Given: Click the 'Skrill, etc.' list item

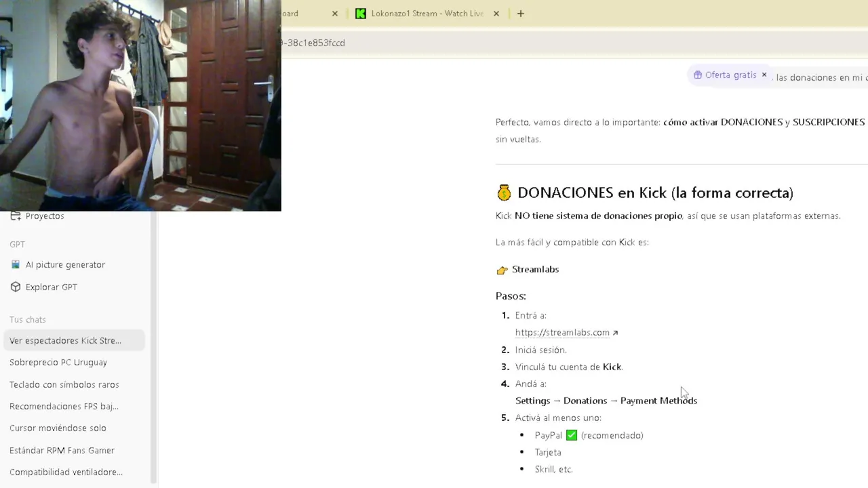Looking at the screenshot, I should pos(553,469).
